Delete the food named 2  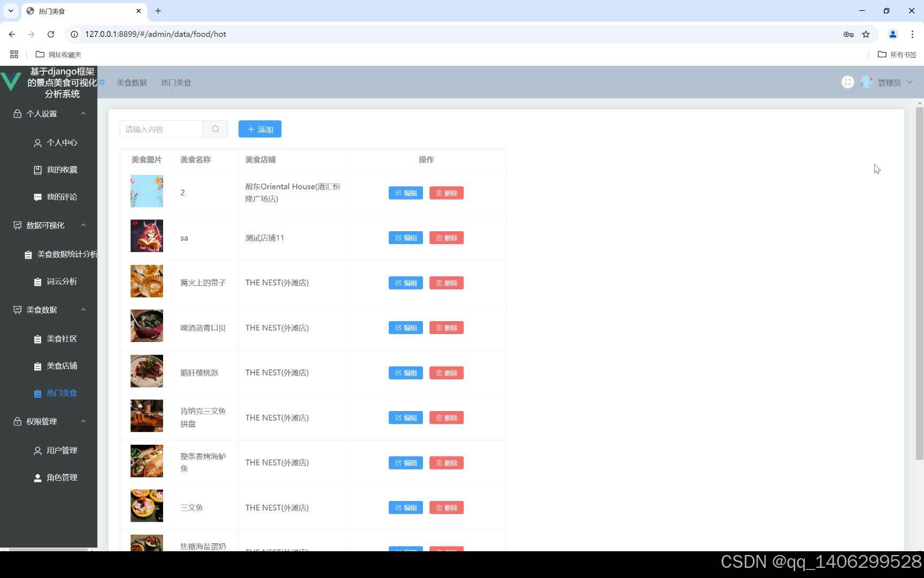446,193
